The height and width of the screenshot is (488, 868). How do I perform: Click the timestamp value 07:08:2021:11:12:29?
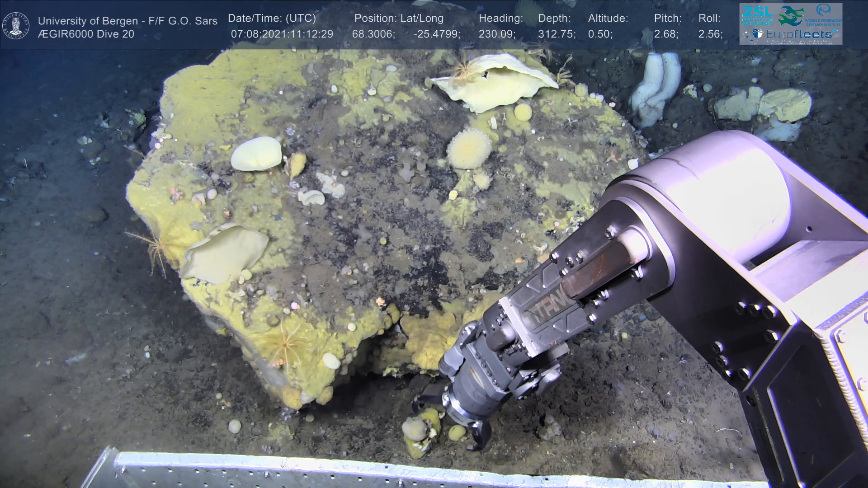(282, 34)
